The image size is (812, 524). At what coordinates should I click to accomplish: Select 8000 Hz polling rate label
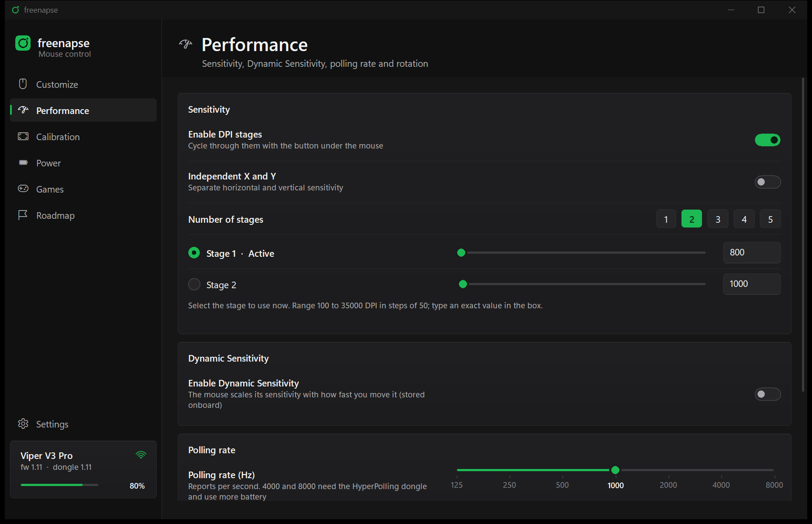point(774,485)
